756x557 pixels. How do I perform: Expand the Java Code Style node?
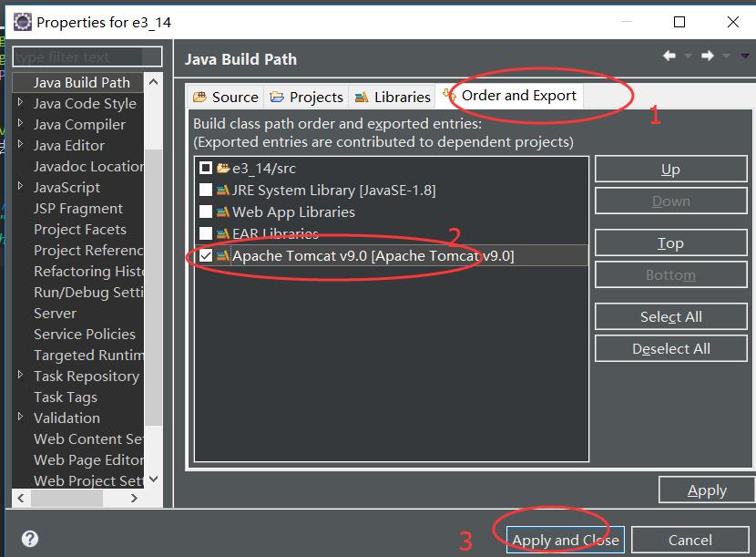(20, 102)
